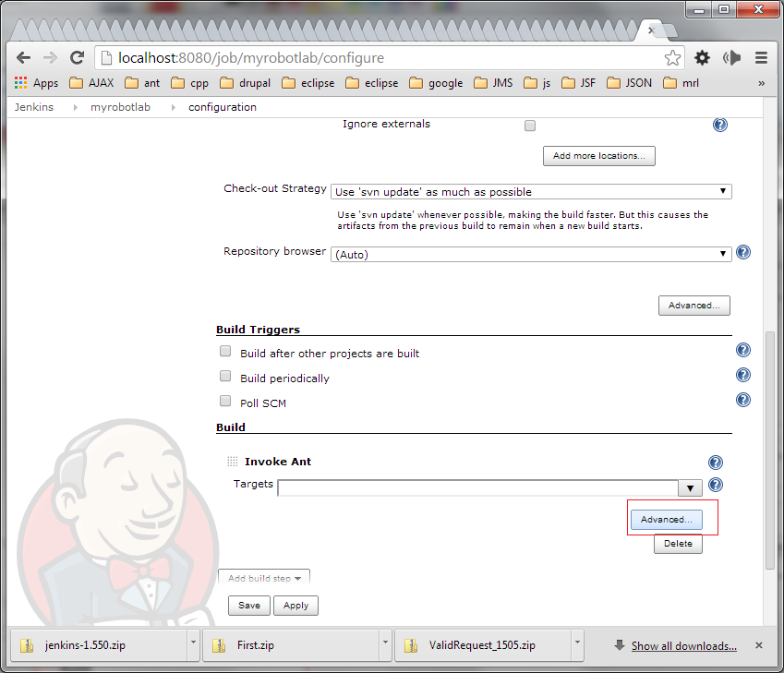Screen dimensions: 784x673
Task: Open First.zip download options arrow
Action: 385,643
